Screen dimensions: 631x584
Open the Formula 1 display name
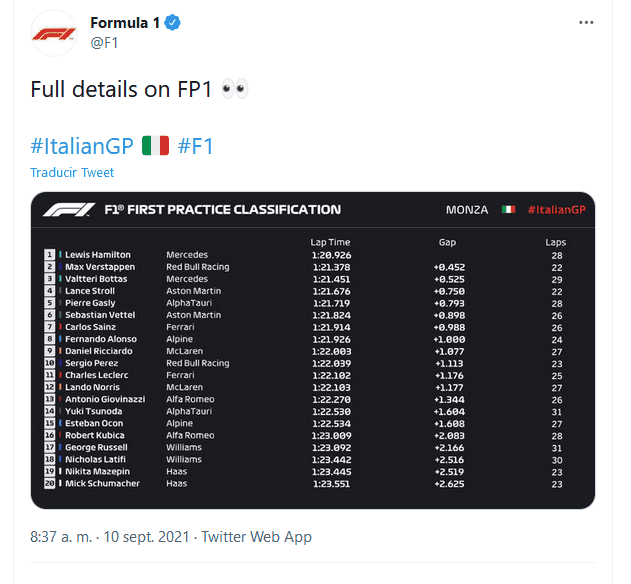124,23
